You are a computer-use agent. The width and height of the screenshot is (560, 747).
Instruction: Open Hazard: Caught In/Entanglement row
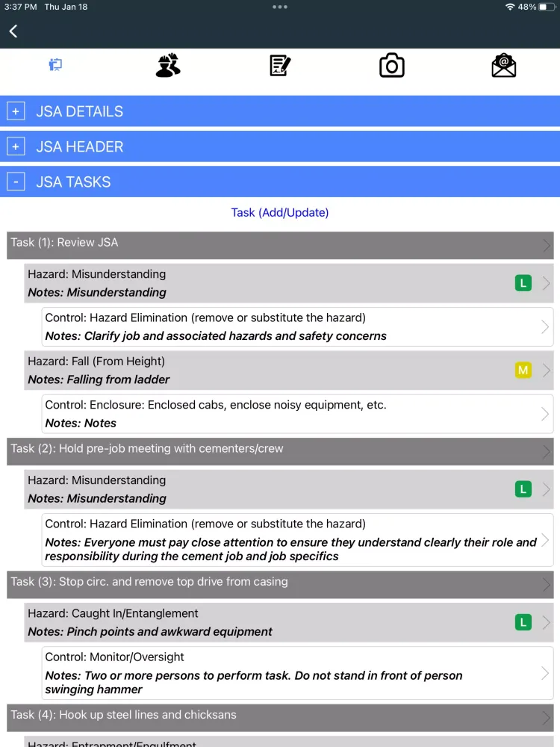coord(288,622)
